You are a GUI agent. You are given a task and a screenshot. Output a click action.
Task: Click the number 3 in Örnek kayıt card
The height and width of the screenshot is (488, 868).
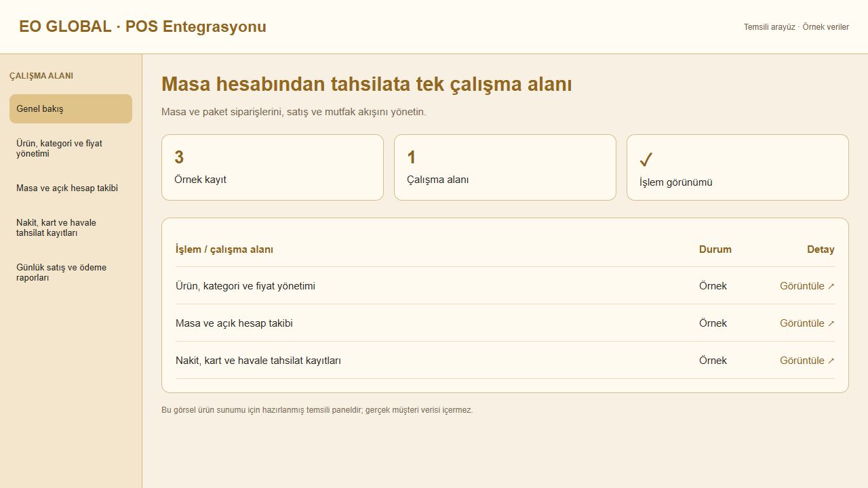pyautogui.click(x=179, y=157)
